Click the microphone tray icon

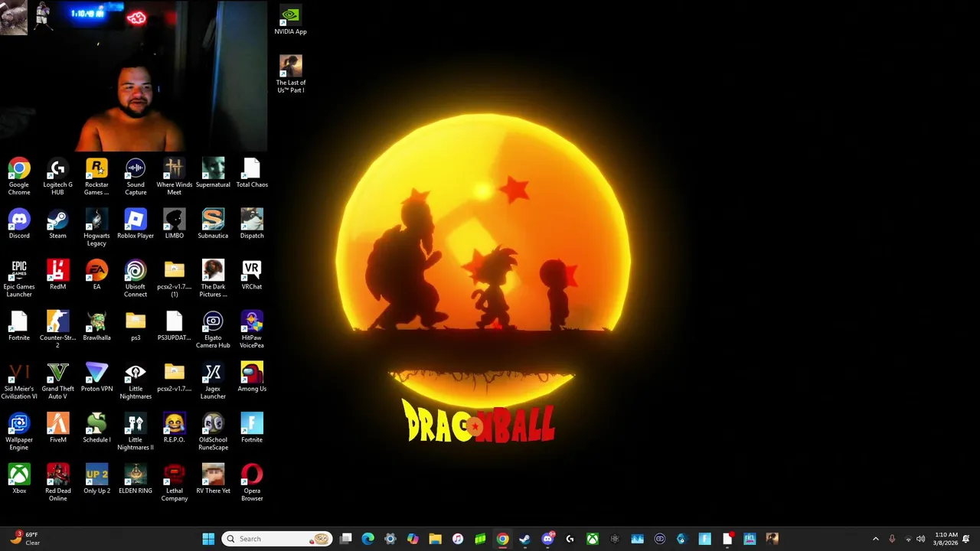point(892,539)
